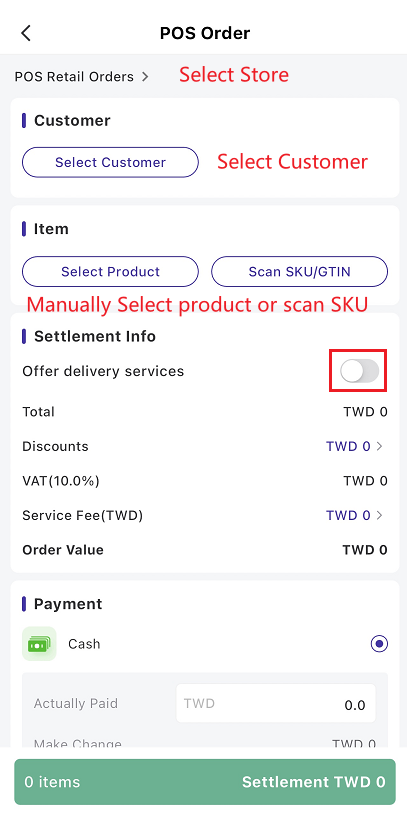Tap the Scan SKU/GTIN button

click(299, 272)
